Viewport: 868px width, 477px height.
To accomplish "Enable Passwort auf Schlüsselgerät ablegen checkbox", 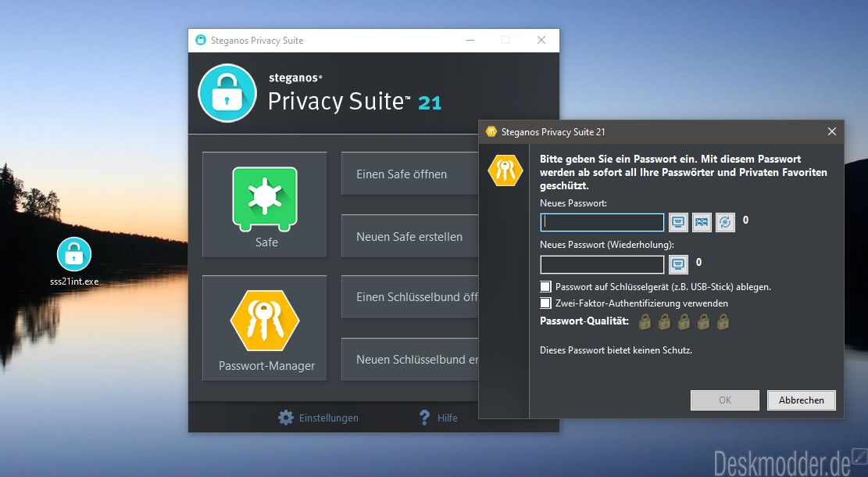I will pos(546,286).
